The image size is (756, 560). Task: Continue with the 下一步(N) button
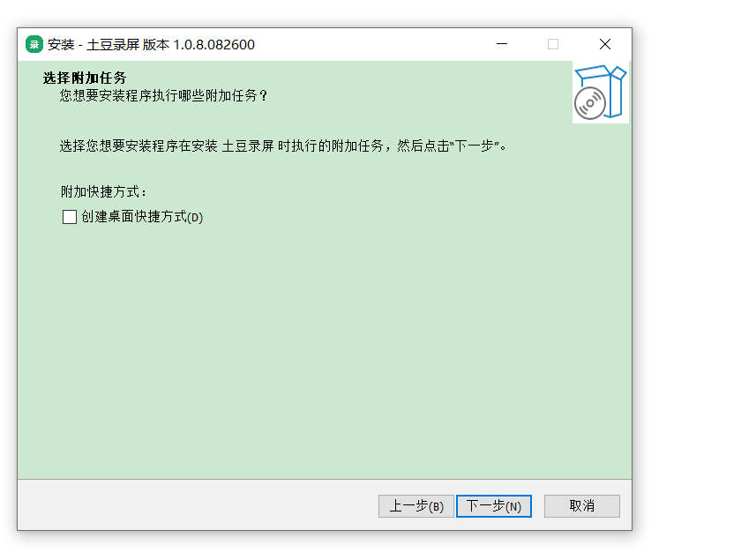pos(494,506)
